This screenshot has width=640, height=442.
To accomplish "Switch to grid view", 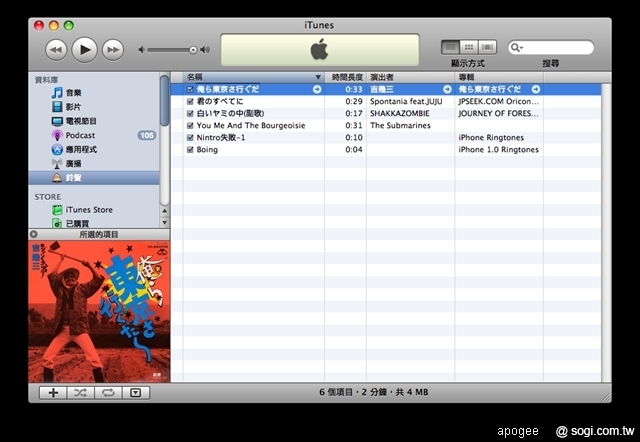I will coord(469,47).
